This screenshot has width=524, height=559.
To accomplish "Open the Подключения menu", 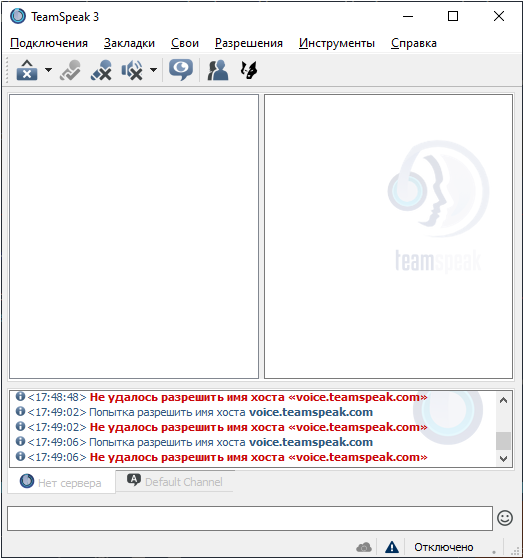I will point(49,43).
